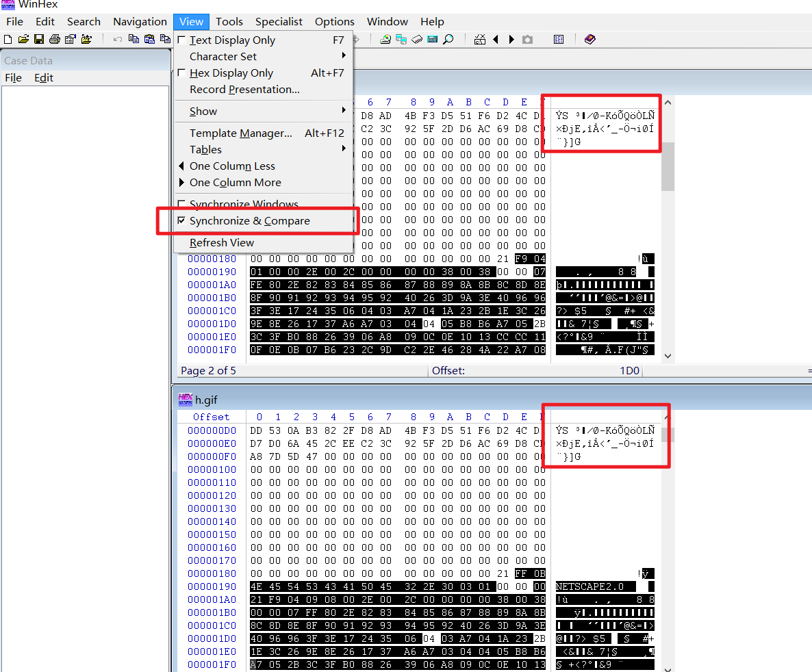
Task: Toggle the Synchronize Windows checkbox
Action: click(181, 203)
